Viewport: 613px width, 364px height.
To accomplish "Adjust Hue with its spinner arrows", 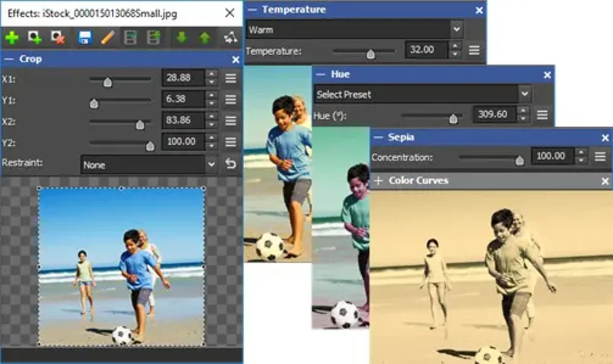I will point(523,115).
